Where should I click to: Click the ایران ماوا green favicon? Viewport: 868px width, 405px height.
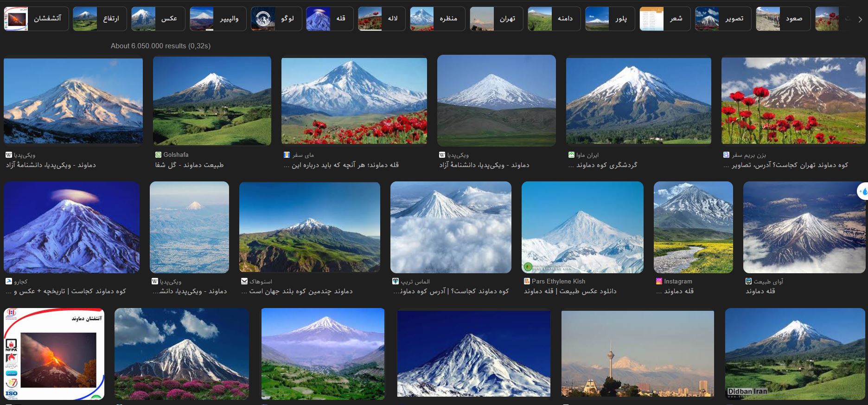click(x=571, y=155)
